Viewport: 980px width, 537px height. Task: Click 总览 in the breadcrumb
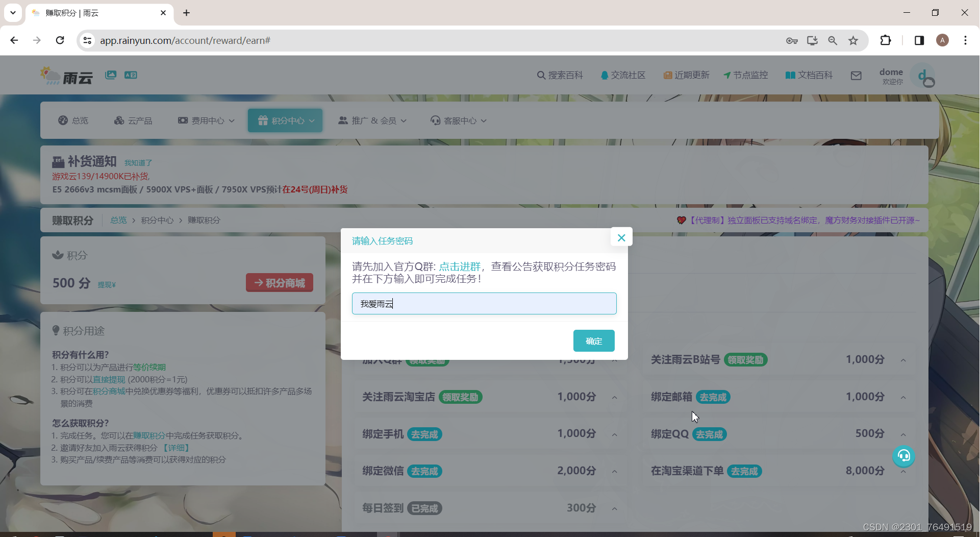point(118,220)
